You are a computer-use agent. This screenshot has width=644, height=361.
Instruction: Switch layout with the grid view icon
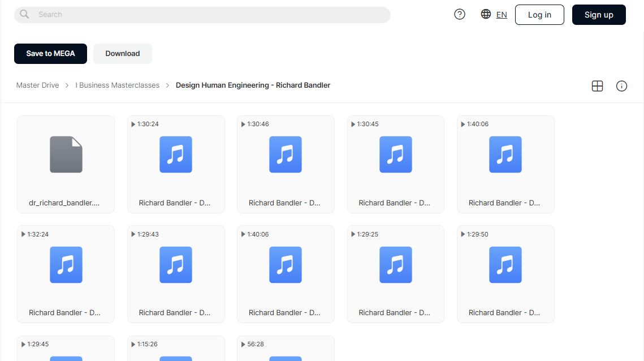point(597,86)
